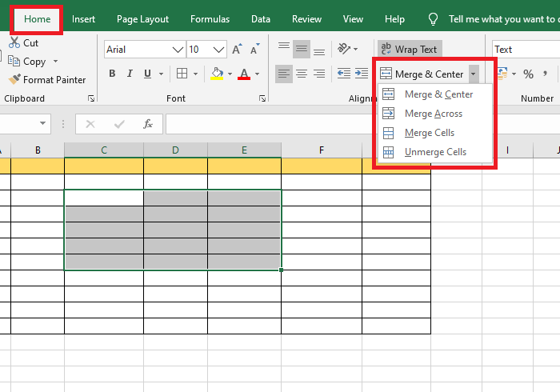Toggle Italic formatting

(132, 74)
